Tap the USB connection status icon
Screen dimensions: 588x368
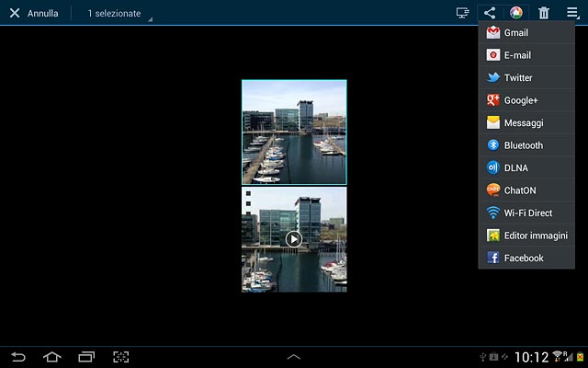point(483,357)
